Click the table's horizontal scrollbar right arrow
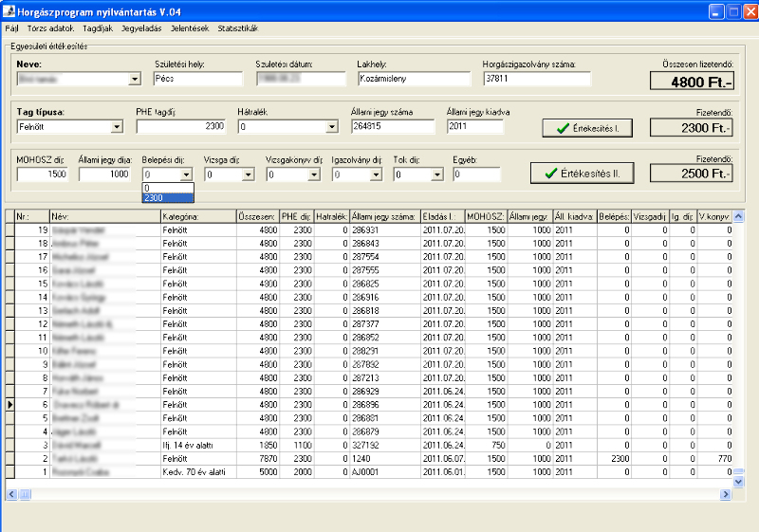759x532 pixels. 726,494
